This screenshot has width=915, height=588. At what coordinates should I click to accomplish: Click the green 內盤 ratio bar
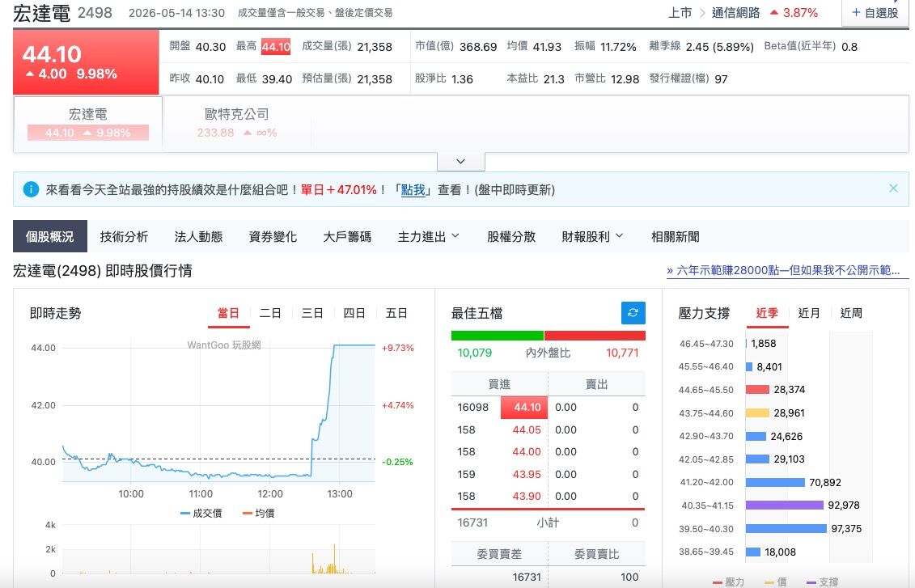pos(498,336)
